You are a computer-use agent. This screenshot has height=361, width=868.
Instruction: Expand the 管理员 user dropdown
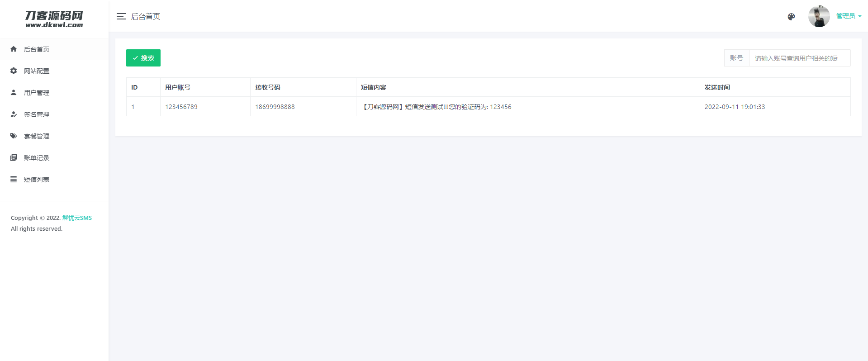pyautogui.click(x=849, y=16)
